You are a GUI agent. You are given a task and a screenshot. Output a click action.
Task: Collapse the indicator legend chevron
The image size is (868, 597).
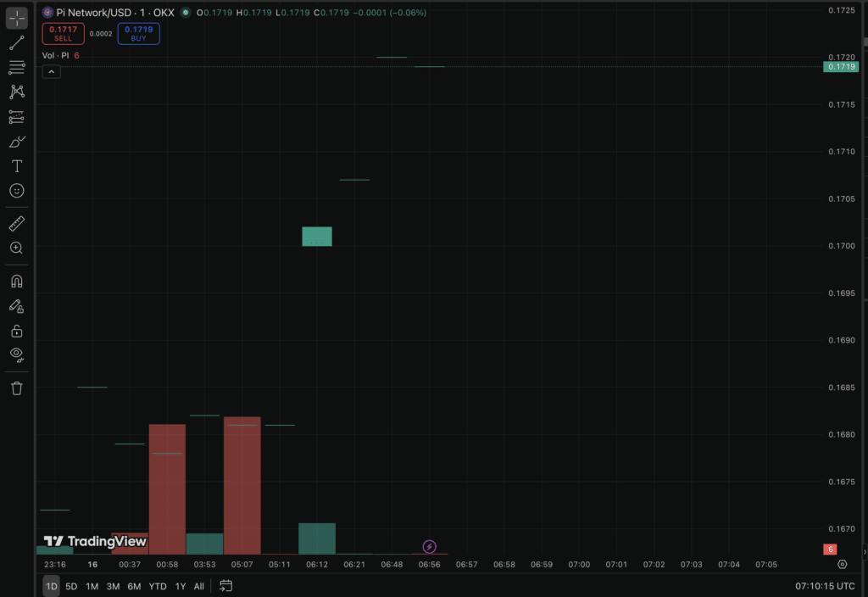pos(51,72)
